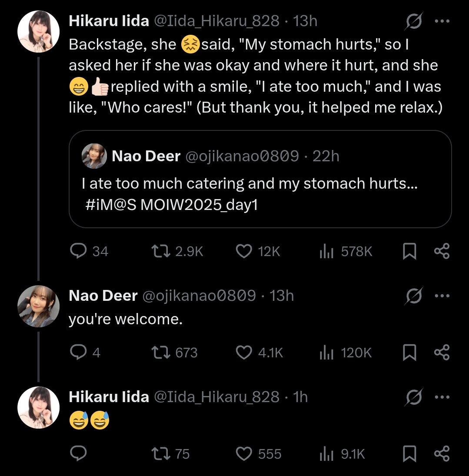Image resolution: width=469 pixels, height=476 pixels.
Task: Reply to Hikaru Iida's stomach hurts tweet
Action: tap(78, 251)
